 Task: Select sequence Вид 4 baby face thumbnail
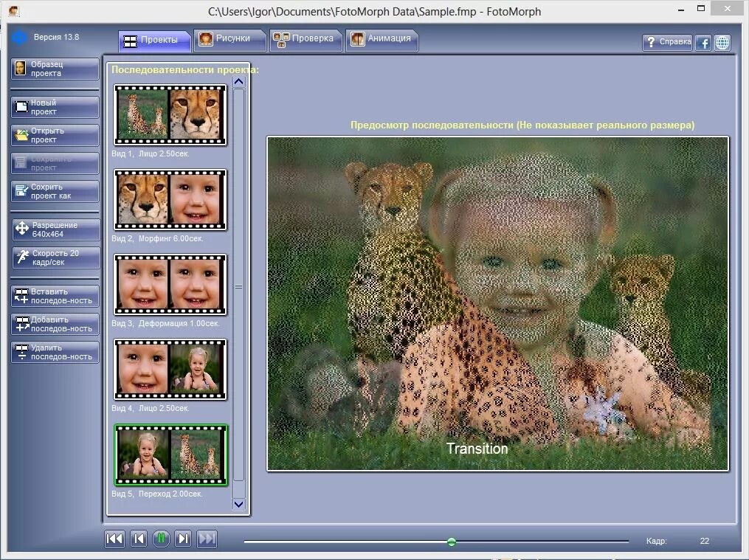(x=170, y=370)
